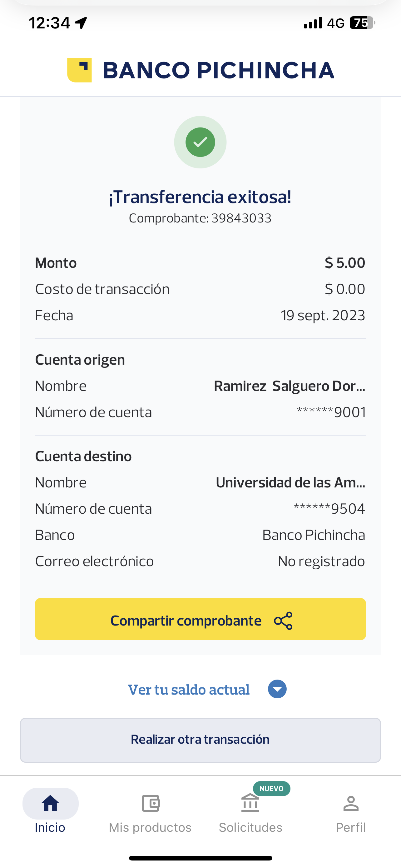The width and height of the screenshot is (401, 868).
Task: Tap the Solicitudes bank building icon
Action: coord(250,803)
